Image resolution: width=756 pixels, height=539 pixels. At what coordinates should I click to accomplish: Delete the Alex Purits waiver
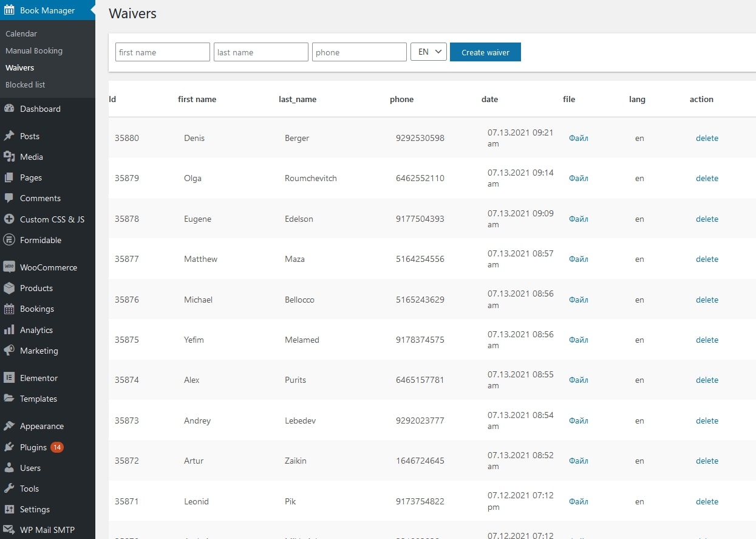pyautogui.click(x=707, y=380)
